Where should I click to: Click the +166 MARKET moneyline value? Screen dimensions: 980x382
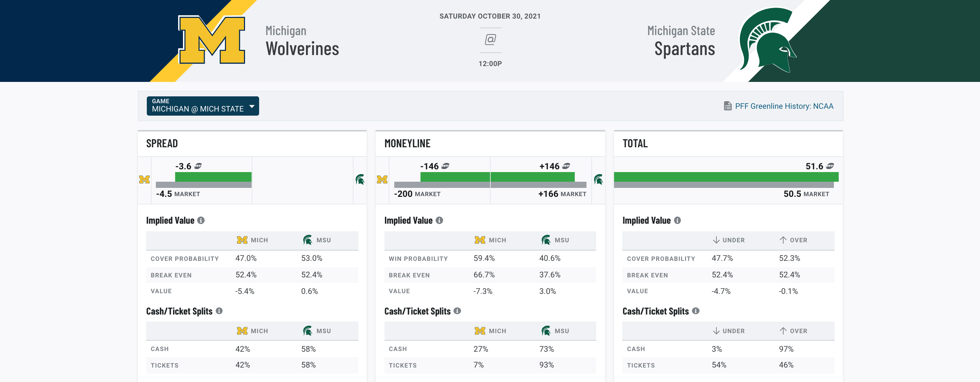(x=562, y=194)
